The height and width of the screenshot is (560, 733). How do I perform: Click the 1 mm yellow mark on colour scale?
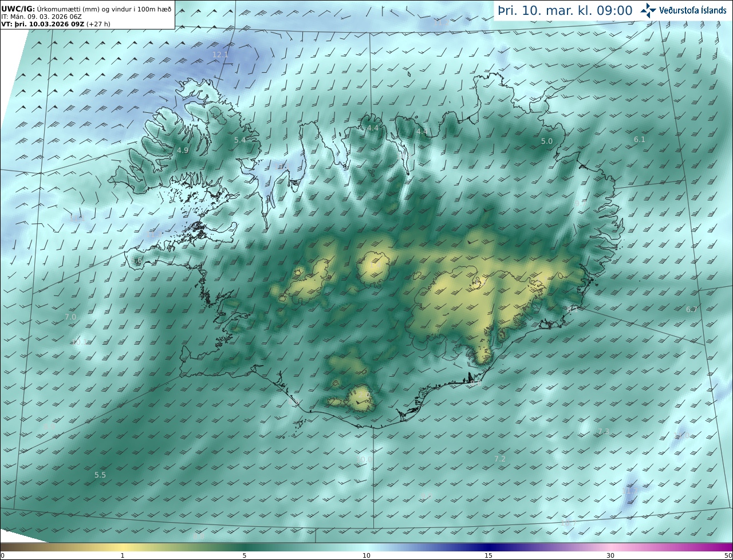click(x=123, y=555)
